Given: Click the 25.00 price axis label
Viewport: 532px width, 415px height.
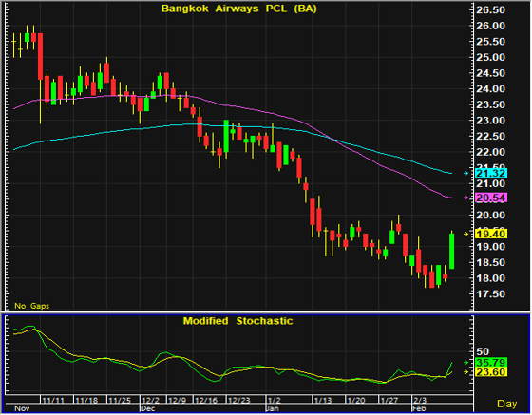Looking at the screenshot, I should (490, 57).
